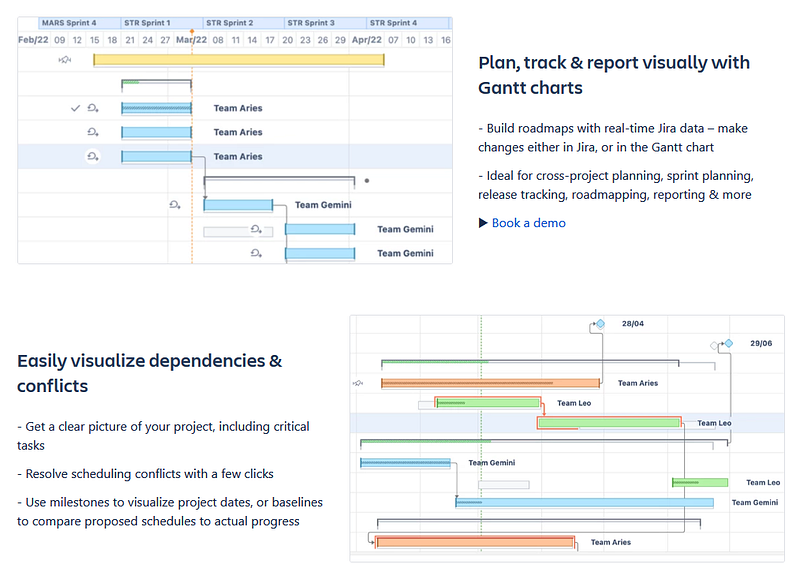Select the long orange bar labeled Team Aries
Viewport: 800px width, 564px height.
(x=490, y=383)
